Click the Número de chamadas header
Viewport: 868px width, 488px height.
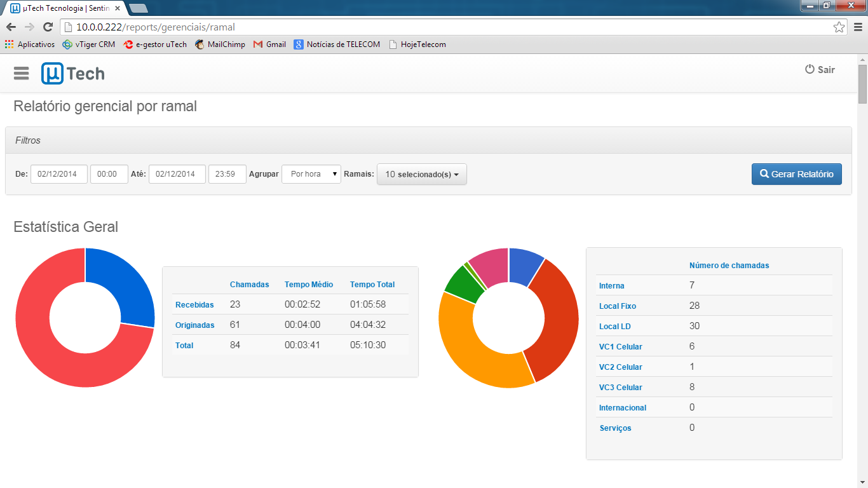(729, 266)
